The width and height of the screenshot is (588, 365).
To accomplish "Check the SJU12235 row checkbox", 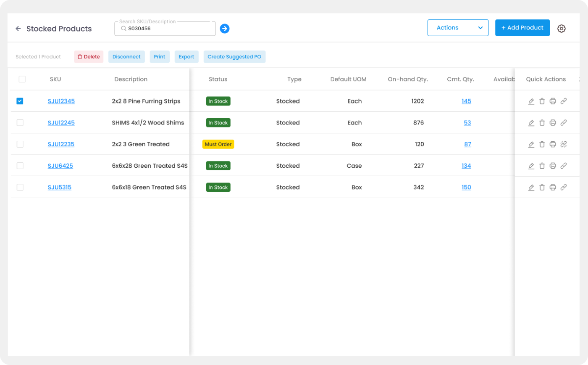I will pos(20,144).
